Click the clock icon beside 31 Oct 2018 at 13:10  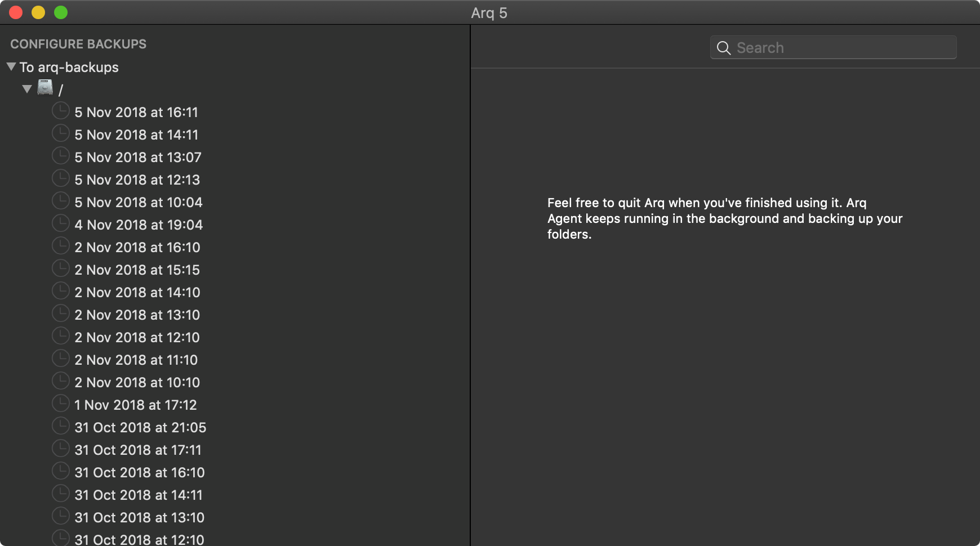tap(61, 516)
